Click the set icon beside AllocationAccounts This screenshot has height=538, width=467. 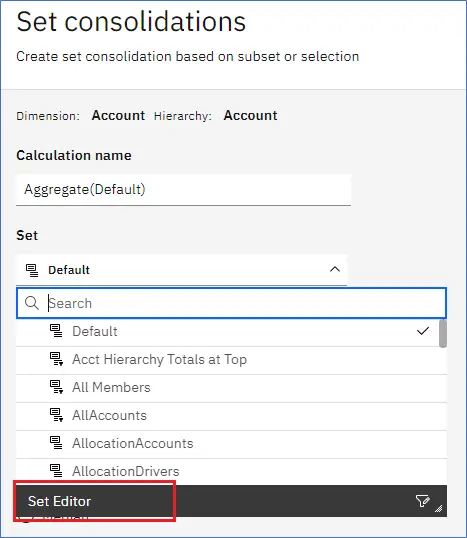tap(56, 443)
